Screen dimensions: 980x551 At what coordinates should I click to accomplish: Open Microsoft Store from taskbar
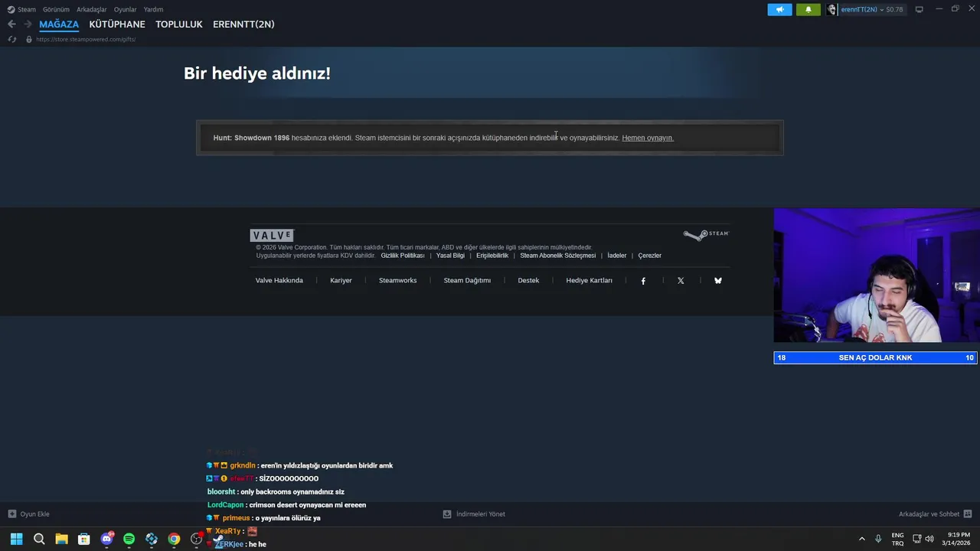coord(84,539)
